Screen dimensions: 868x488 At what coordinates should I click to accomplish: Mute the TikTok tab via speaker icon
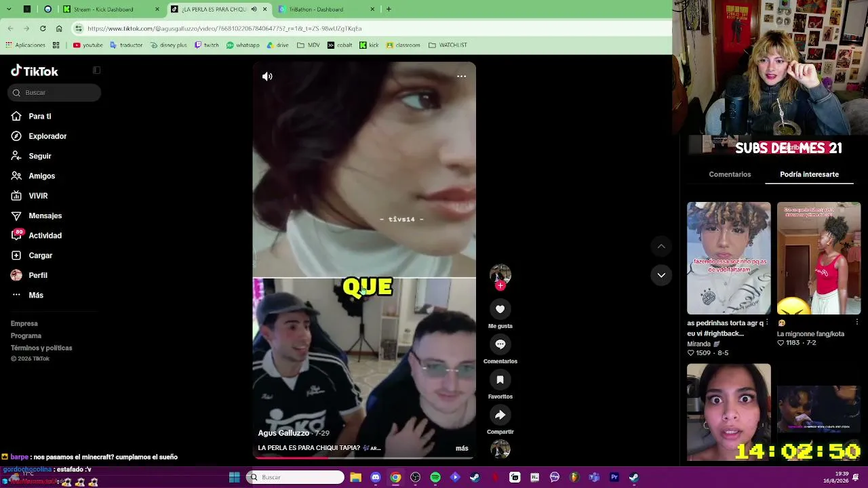tap(254, 9)
